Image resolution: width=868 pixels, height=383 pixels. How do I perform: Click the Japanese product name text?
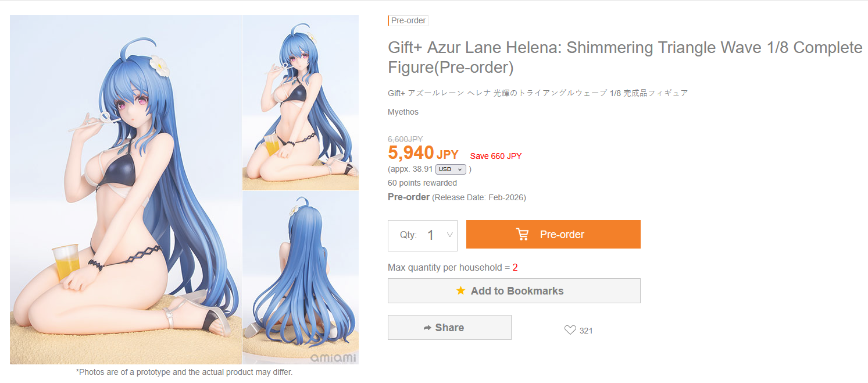click(x=538, y=93)
